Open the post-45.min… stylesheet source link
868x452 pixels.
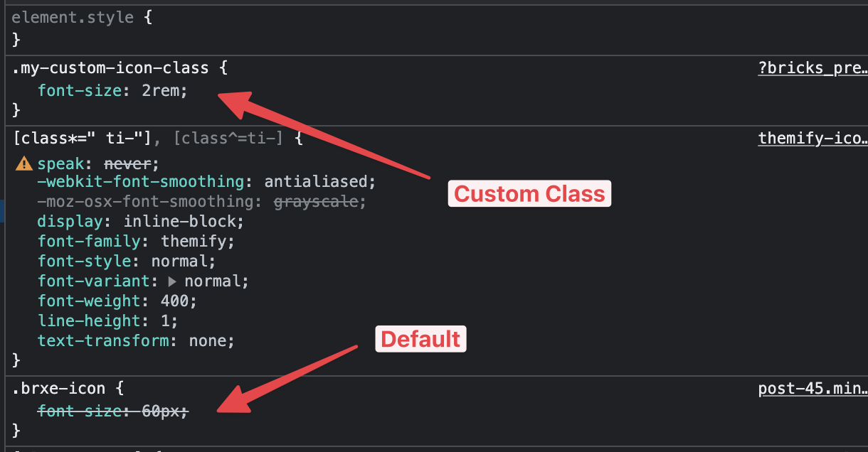coord(813,388)
